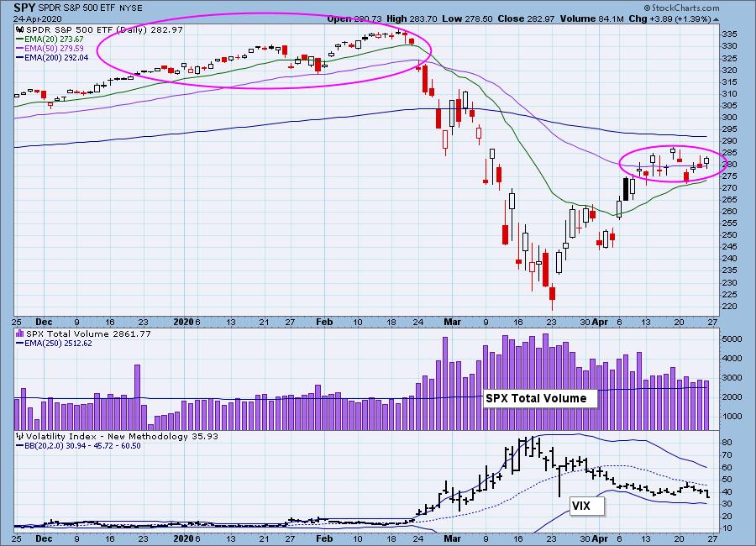Click the 'EMA(50) 279.59' legend text
Image resolution: width=756 pixels, height=546 pixels.
[54, 49]
